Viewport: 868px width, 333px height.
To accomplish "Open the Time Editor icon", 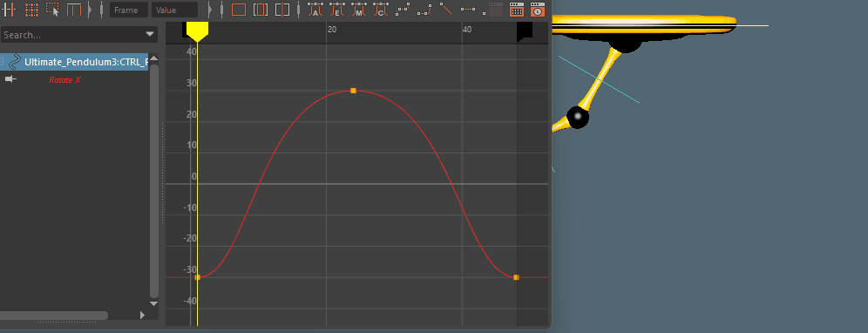I will tap(538, 10).
